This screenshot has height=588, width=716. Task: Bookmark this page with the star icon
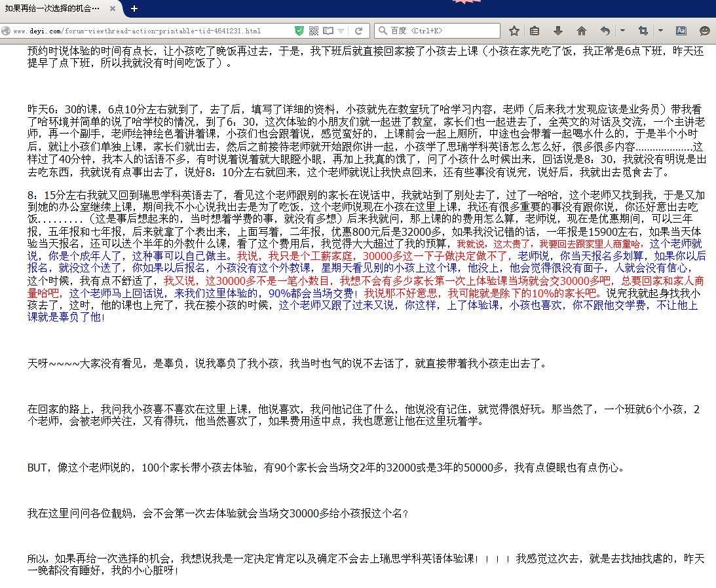click(514, 31)
